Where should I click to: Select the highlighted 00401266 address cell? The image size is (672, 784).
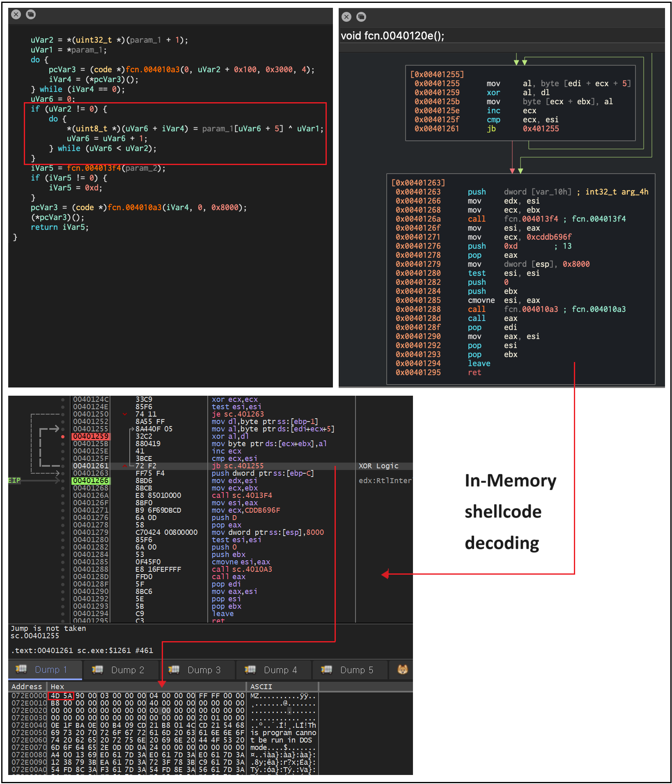91,481
